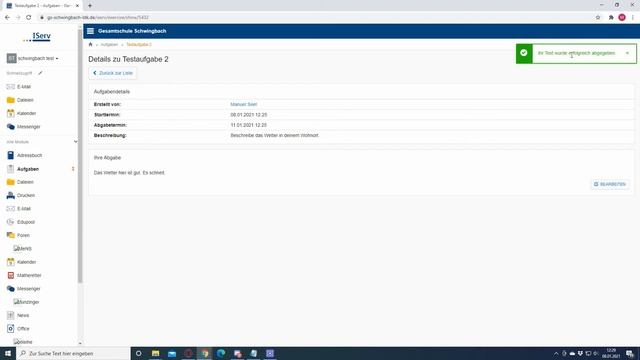The height and width of the screenshot is (360, 640).
Task: Edit Schnellzugriff with the pencil icon
Action: click(40, 73)
